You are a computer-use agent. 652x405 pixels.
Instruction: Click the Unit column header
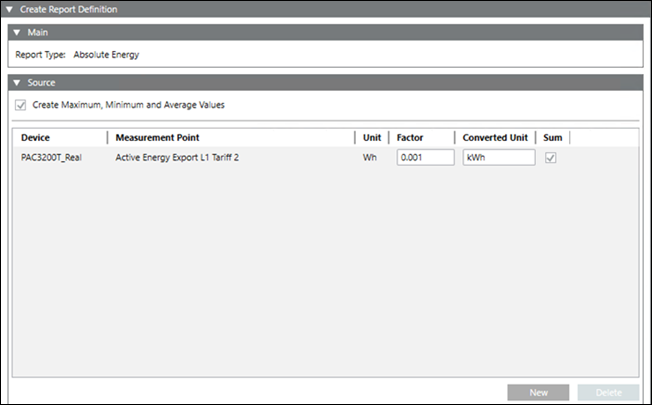(372, 138)
